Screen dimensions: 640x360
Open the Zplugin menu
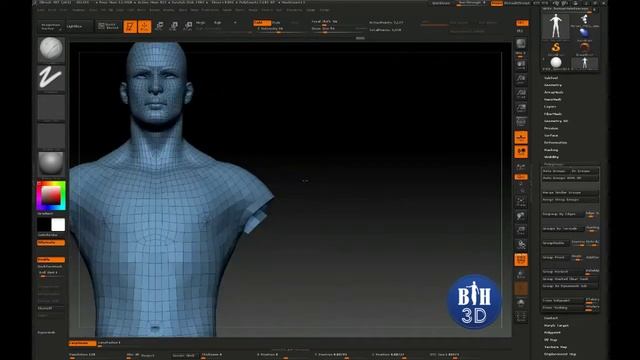(311, 10)
